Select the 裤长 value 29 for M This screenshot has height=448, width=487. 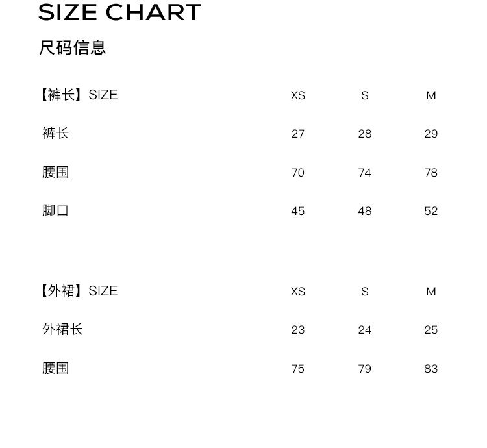point(431,134)
